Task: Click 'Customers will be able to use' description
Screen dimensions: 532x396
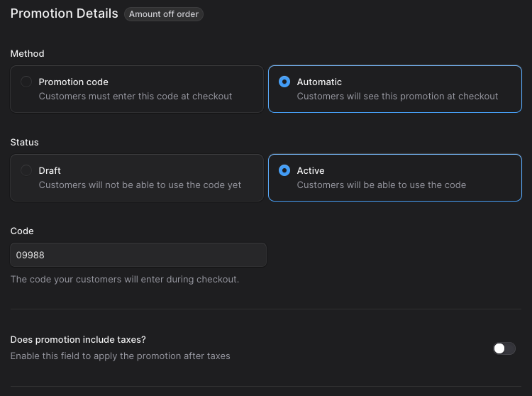Action: tap(381, 185)
